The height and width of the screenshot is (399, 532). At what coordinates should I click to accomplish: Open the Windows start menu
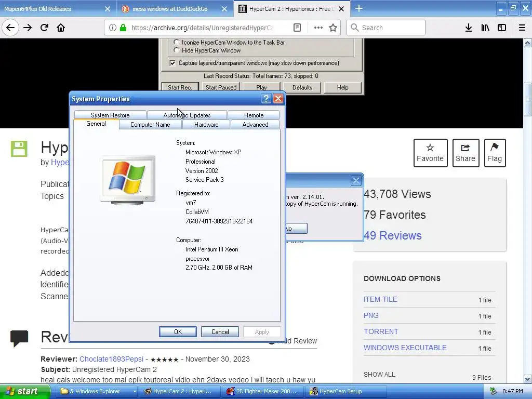24,391
